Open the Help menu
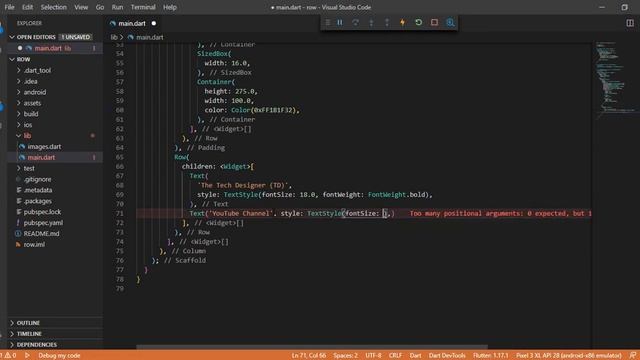The width and height of the screenshot is (640, 360). [x=170, y=7]
